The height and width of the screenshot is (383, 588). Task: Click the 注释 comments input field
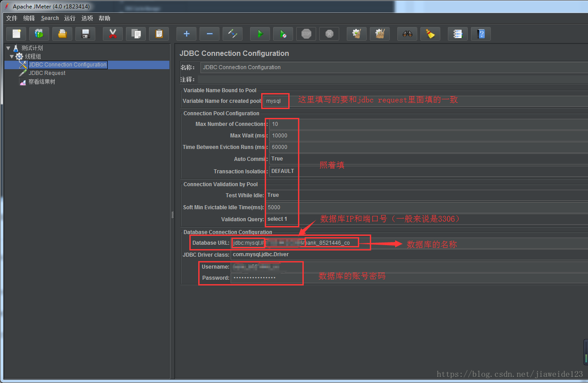pyautogui.click(x=393, y=79)
